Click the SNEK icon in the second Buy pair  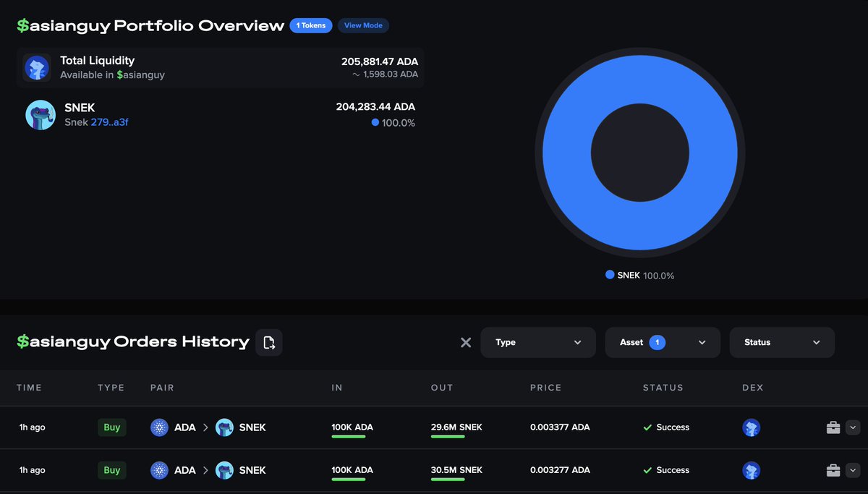224,470
